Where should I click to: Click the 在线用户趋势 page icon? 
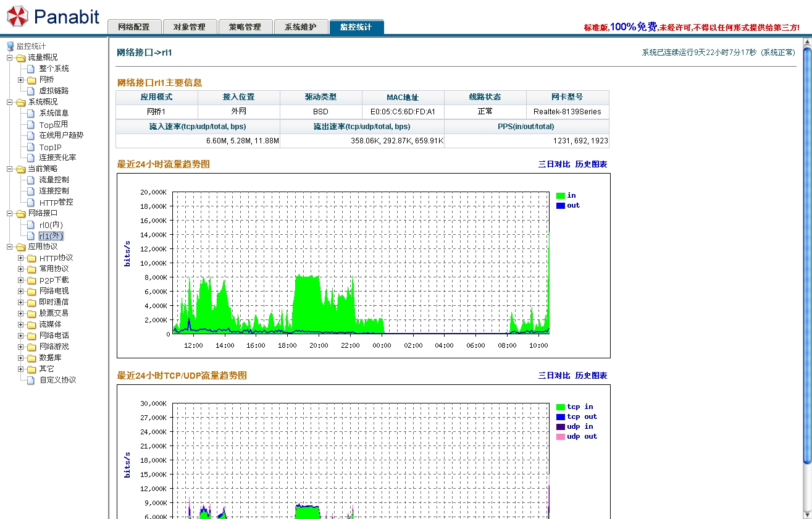tap(31, 135)
